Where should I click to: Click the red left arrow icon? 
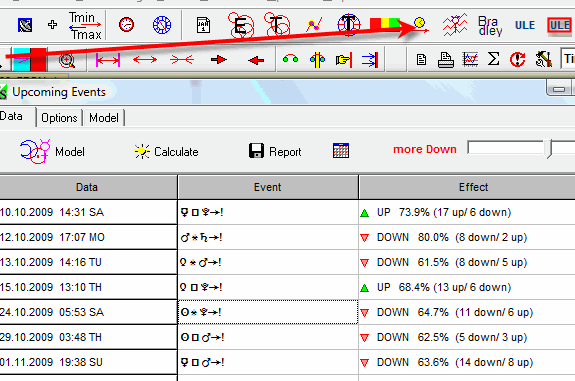tap(256, 60)
